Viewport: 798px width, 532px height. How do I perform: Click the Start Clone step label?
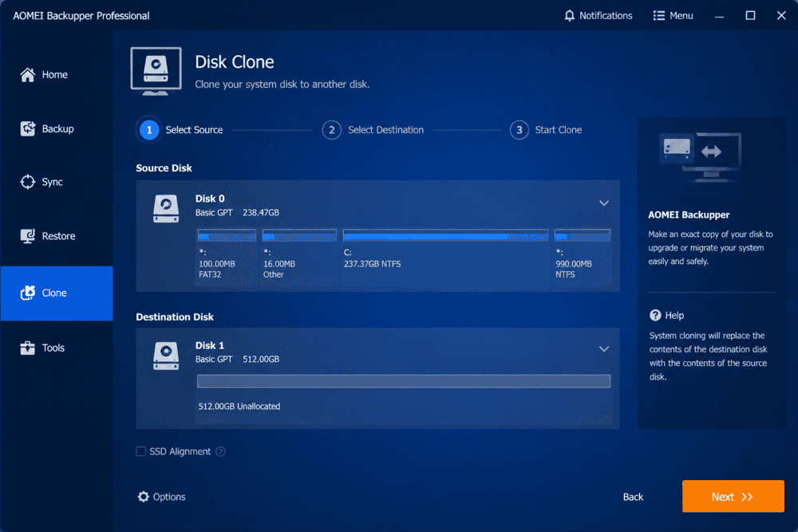559,130
